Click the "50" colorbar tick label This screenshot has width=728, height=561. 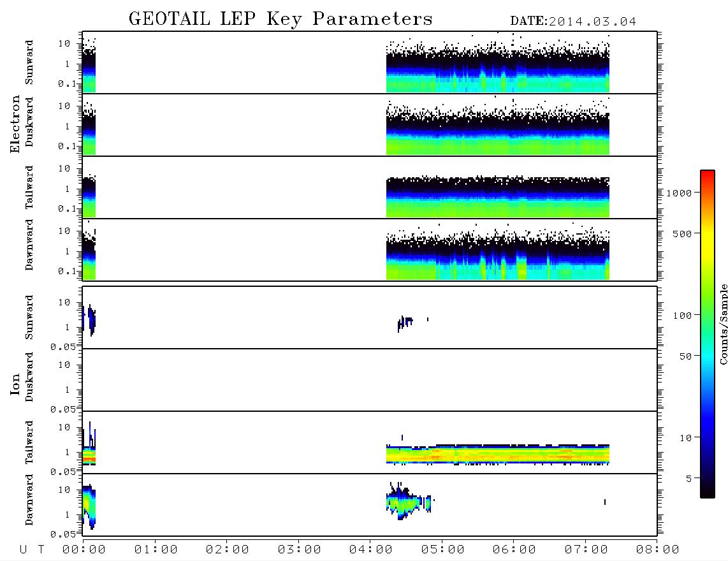[x=685, y=356]
